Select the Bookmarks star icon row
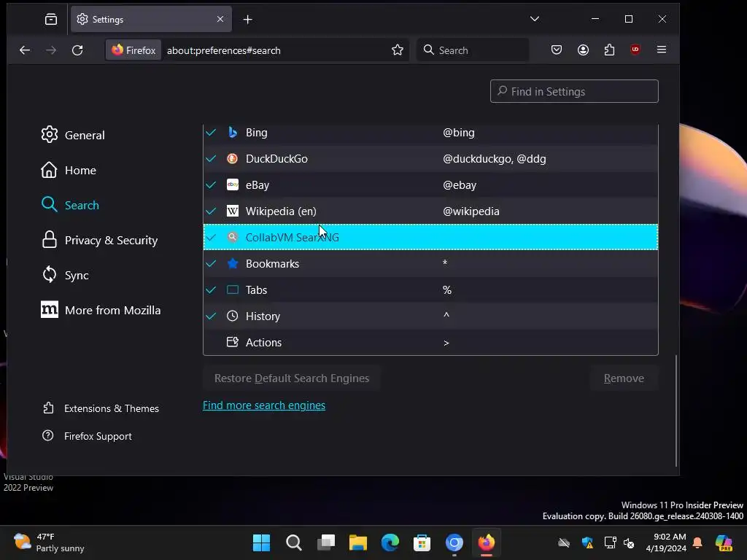The height and width of the screenshot is (560, 747). coord(233,263)
